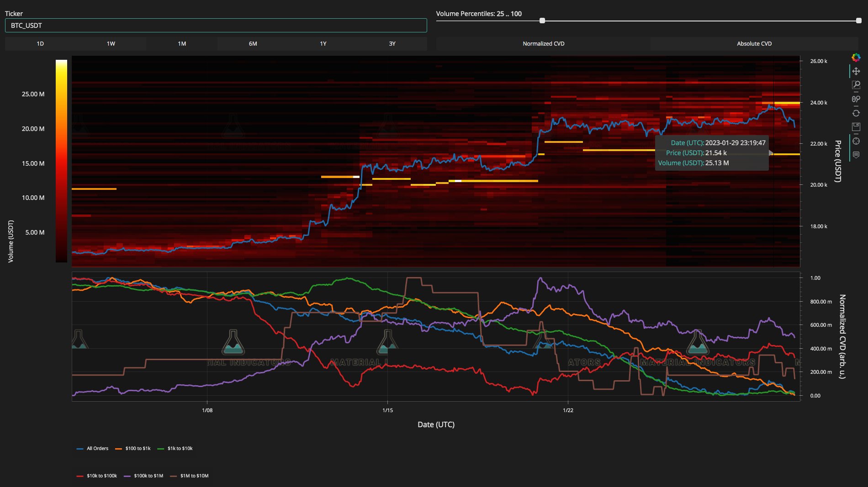Click the lower Volume Percentiles slider handle

click(542, 21)
